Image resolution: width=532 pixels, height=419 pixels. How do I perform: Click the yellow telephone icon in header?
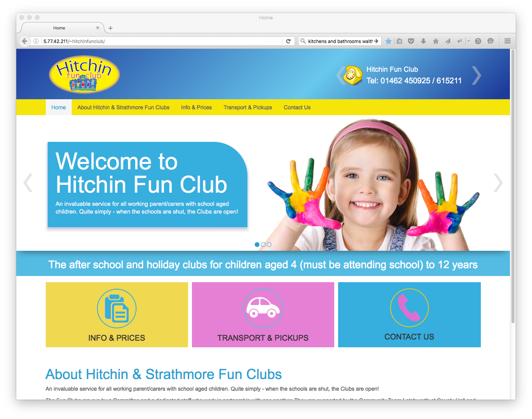coord(352,75)
